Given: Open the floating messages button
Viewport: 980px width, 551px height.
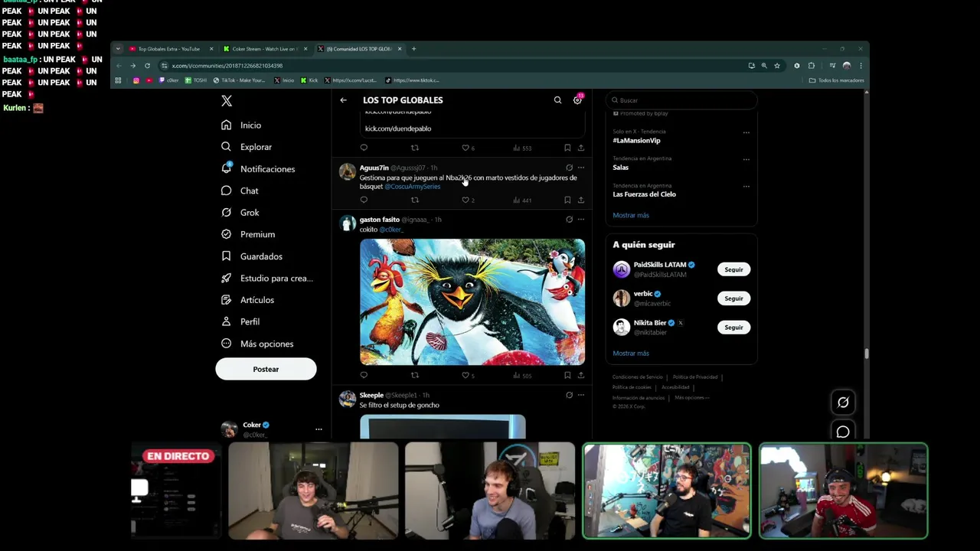Looking at the screenshot, I should (x=843, y=432).
